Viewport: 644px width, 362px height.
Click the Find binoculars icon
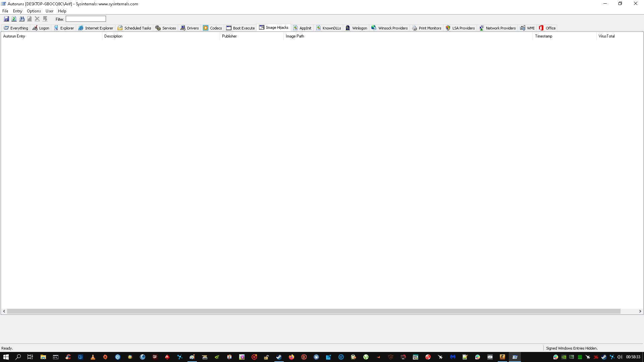[22, 19]
